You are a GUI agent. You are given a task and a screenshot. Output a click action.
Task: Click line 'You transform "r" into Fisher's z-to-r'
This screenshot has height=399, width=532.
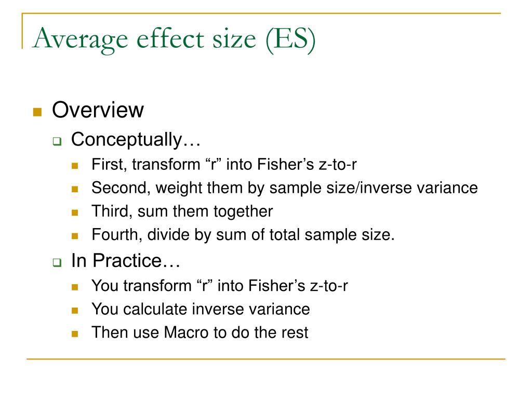(x=220, y=286)
